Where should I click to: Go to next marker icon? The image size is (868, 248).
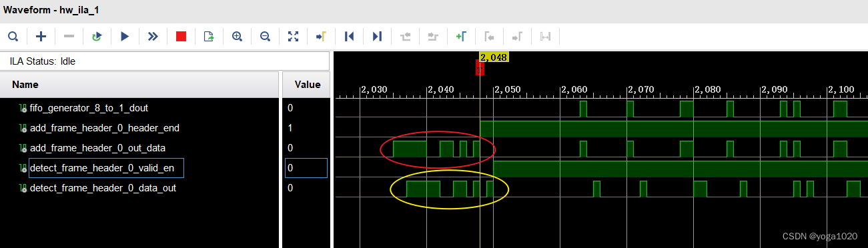click(517, 36)
